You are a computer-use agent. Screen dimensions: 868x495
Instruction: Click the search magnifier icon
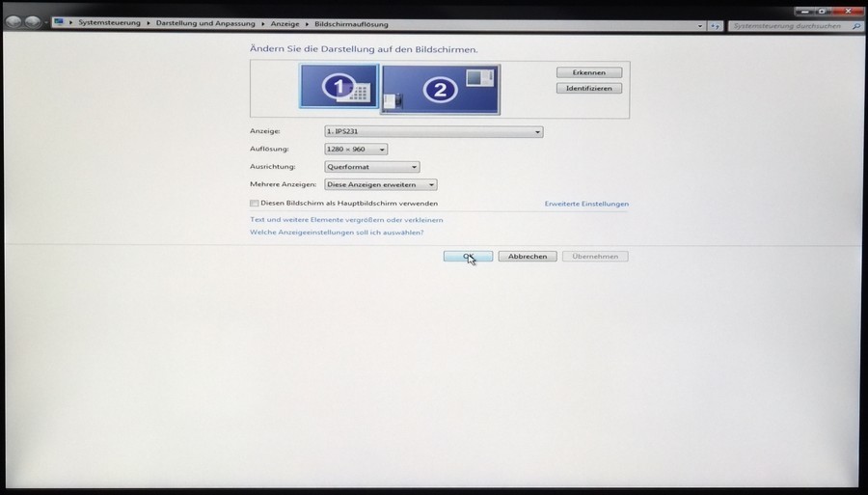856,26
